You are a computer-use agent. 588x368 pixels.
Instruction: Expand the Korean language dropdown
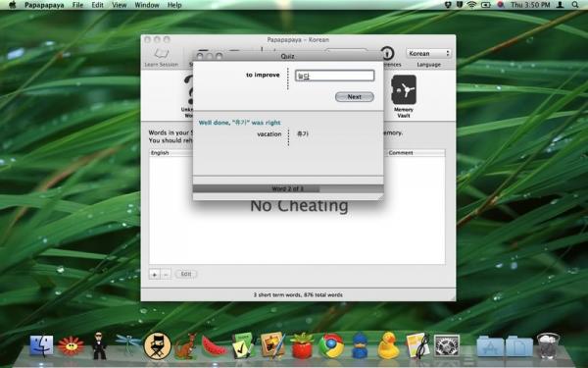pos(428,53)
